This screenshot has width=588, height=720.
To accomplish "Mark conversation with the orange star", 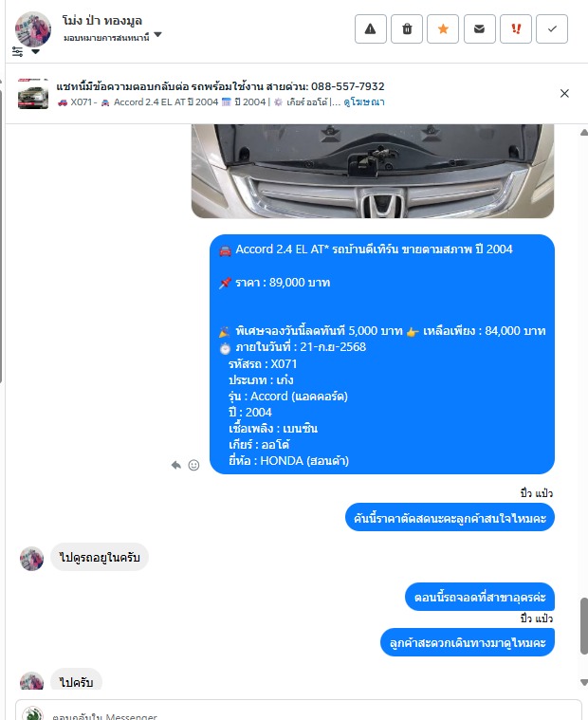I will 443,28.
